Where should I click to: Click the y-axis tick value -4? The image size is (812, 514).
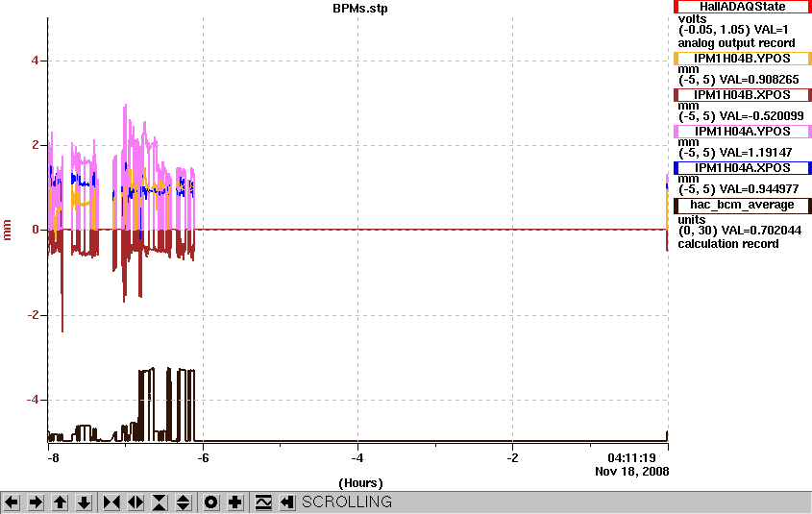(x=32, y=400)
